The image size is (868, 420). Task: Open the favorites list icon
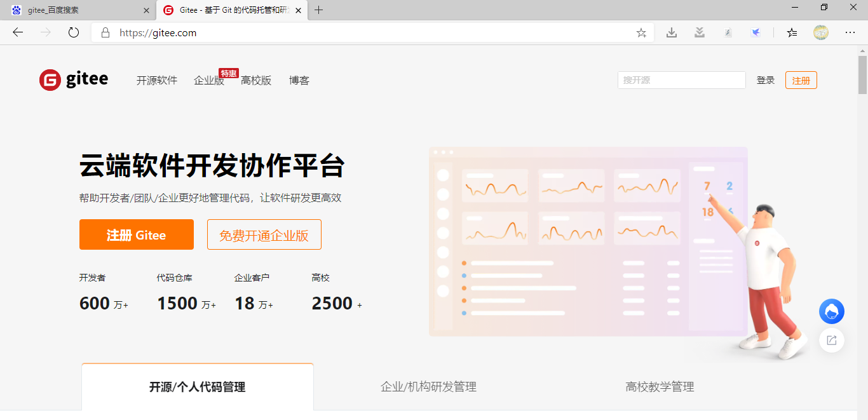[x=792, y=32]
